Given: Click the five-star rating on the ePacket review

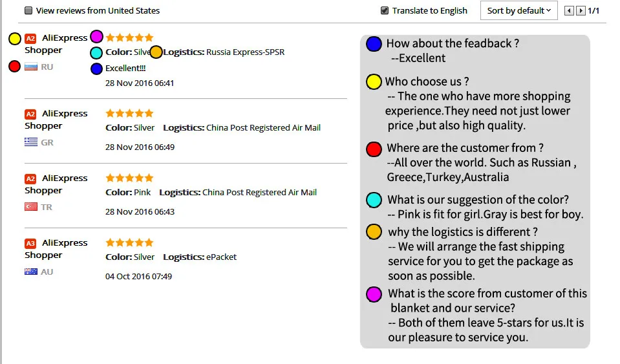Looking at the screenshot, I should (x=129, y=242).
